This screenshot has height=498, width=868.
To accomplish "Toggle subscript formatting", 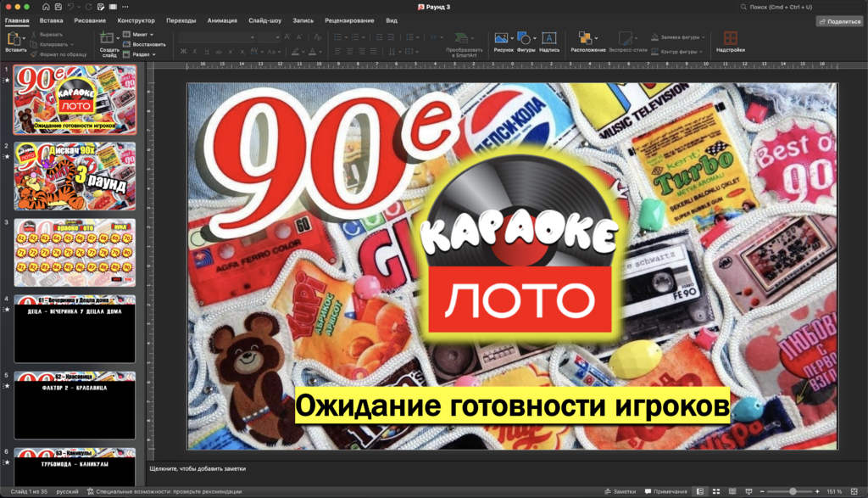I will click(x=242, y=52).
